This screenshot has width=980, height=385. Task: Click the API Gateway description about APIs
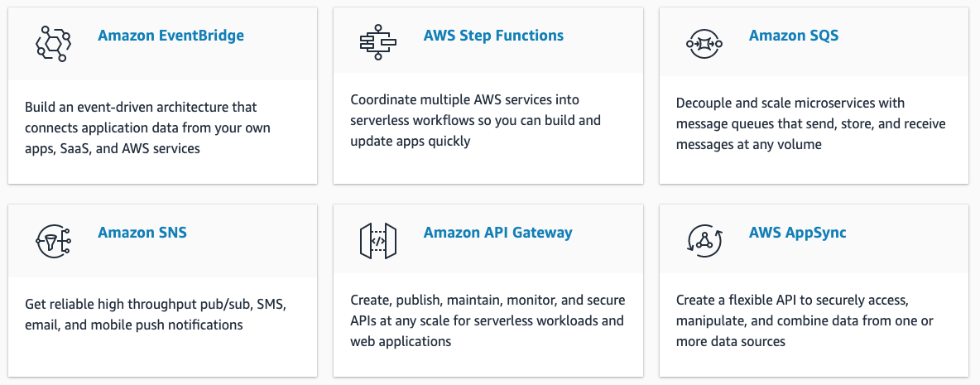488,321
